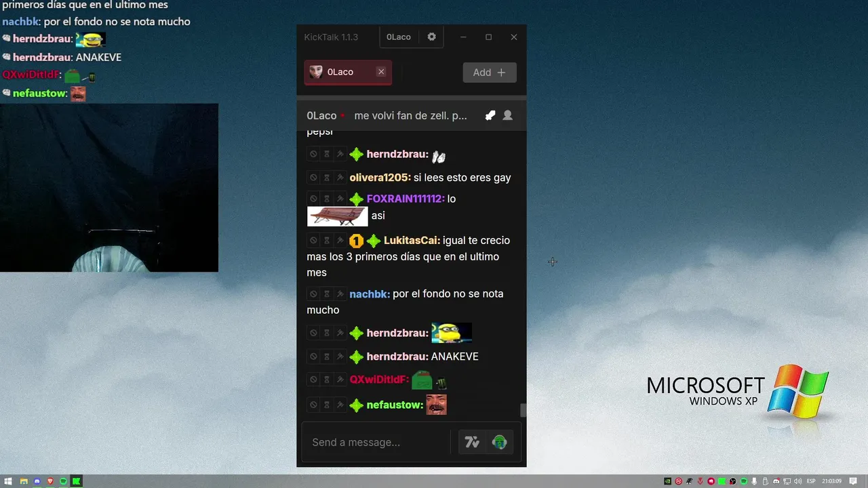Ban herndzbrau on the ANAKEVE message
Image resolution: width=868 pixels, height=488 pixels.
click(313, 357)
